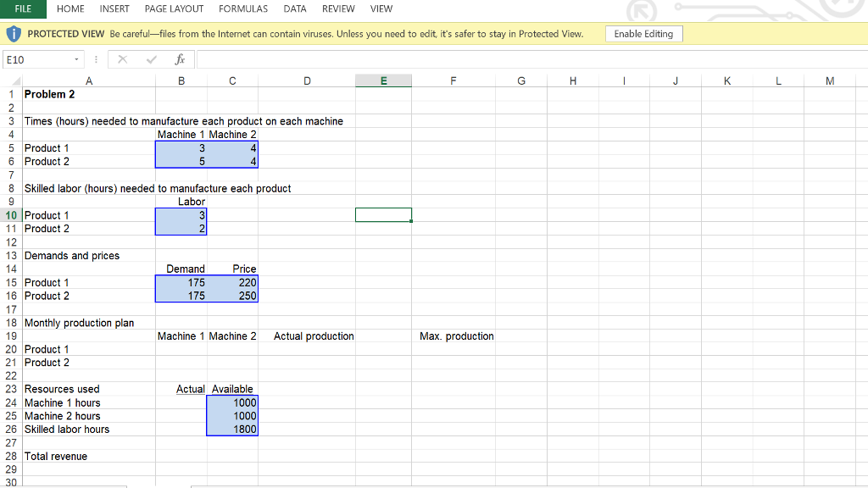
Task: Open the PAGE LAYOUT tab
Action: click(x=174, y=8)
